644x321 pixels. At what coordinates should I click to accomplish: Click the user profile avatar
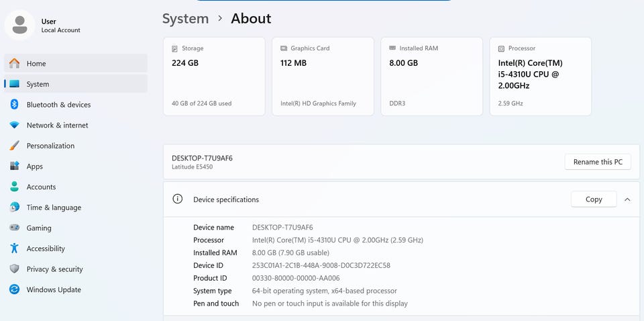click(x=20, y=26)
